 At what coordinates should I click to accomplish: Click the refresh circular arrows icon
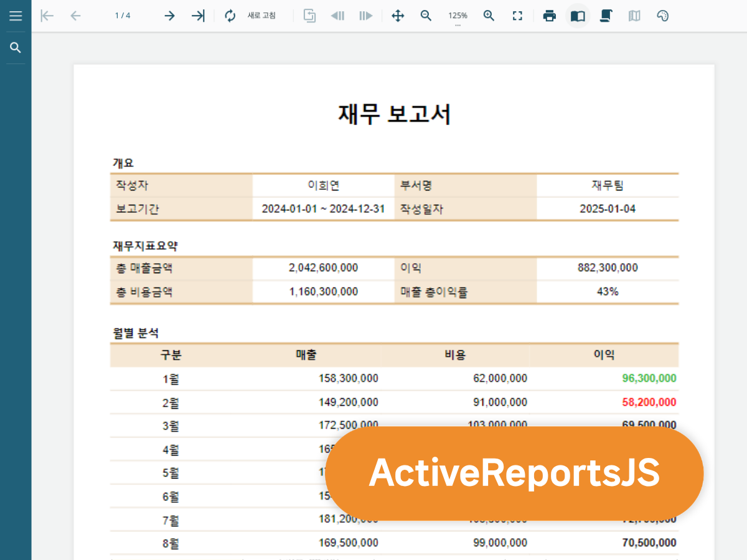point(230,16)
